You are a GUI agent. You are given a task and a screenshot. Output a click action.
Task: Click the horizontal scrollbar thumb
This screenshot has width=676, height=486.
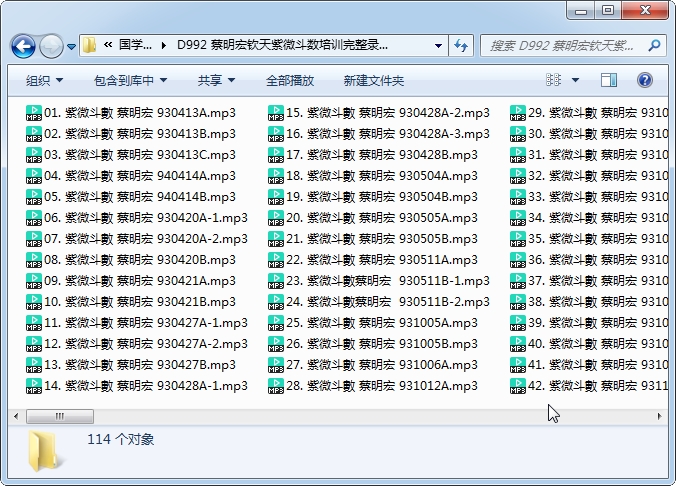60,417
